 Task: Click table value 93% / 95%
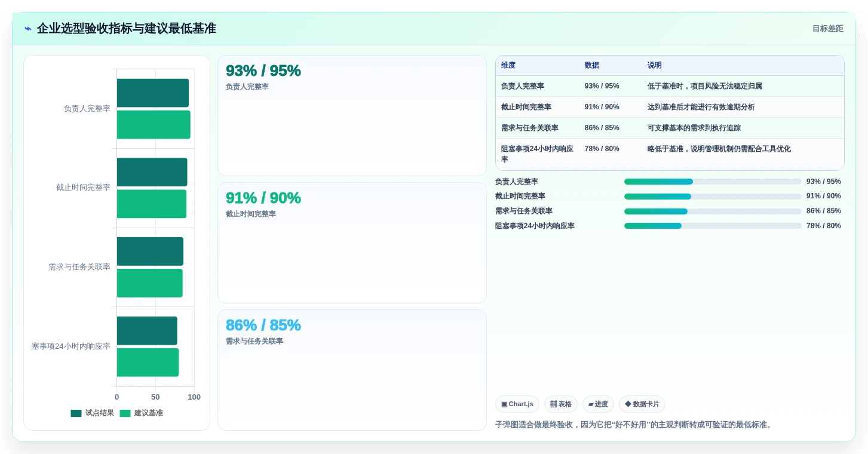[602, 86]
